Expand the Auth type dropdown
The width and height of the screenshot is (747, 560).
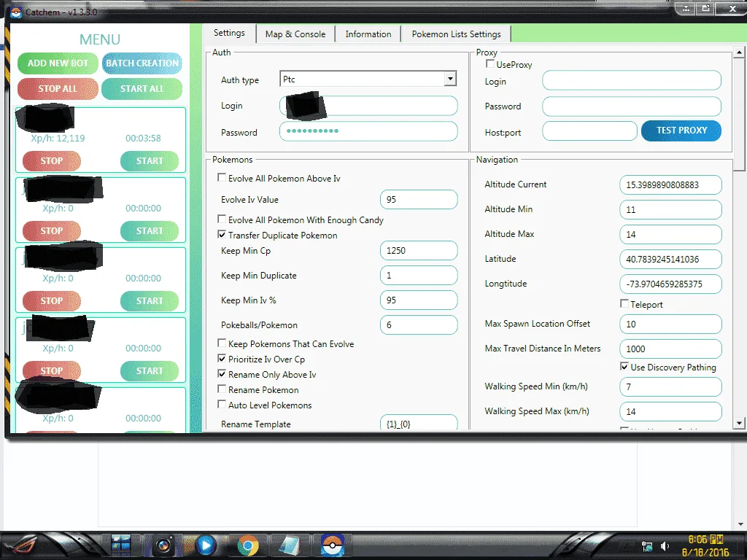pos(449,79)
